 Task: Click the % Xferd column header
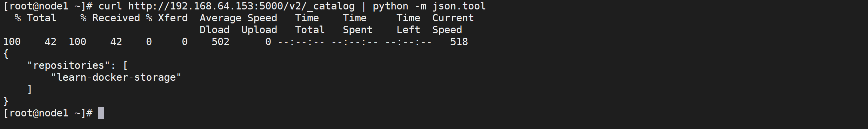[167, 18]
